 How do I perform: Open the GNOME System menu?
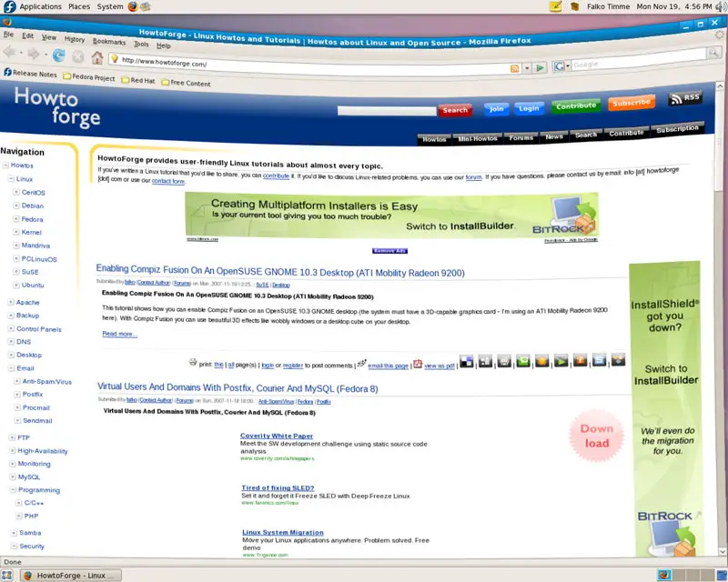[x=110, y=6]
